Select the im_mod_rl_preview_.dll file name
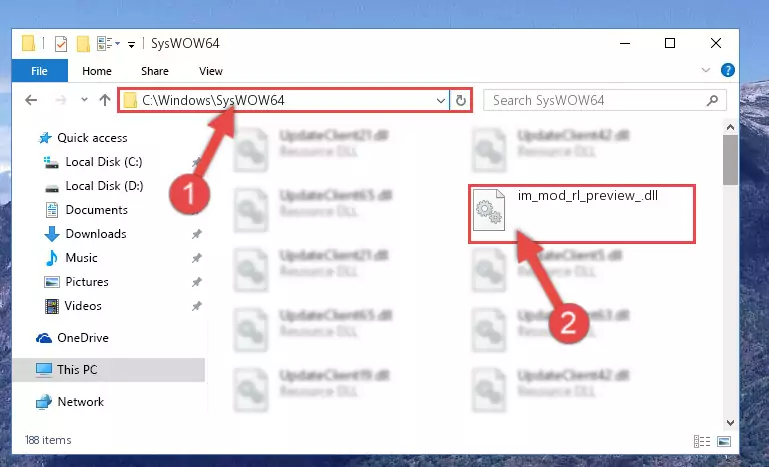This screenshot has height=467, width=769. pos(588,196)
